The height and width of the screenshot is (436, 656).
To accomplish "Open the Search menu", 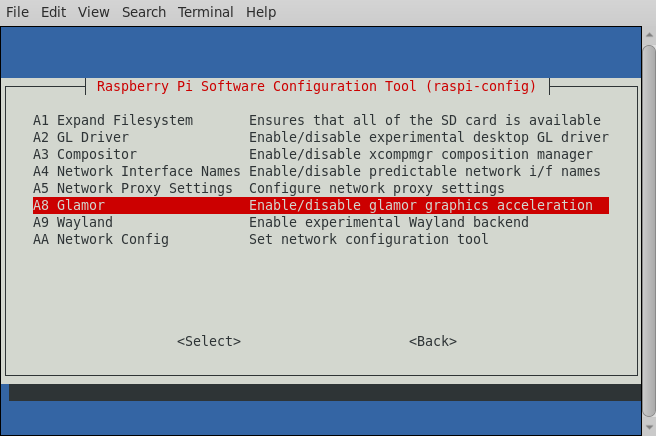I will tap(144, 12).
